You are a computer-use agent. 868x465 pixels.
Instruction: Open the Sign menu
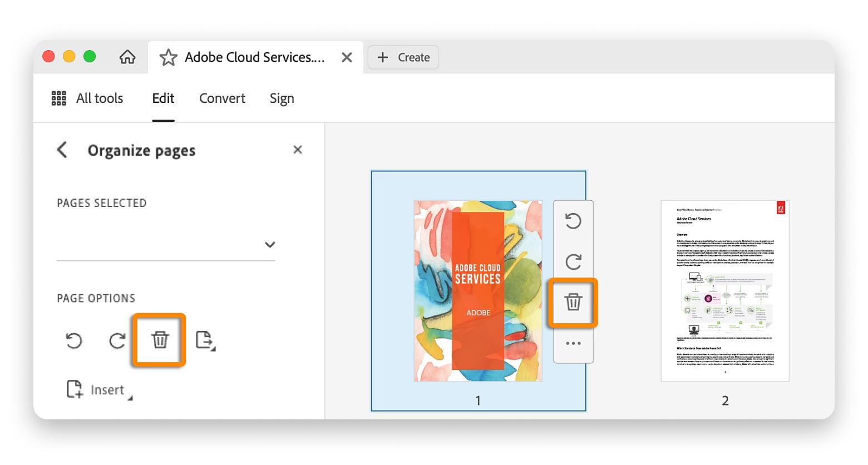tap(282, 98)
